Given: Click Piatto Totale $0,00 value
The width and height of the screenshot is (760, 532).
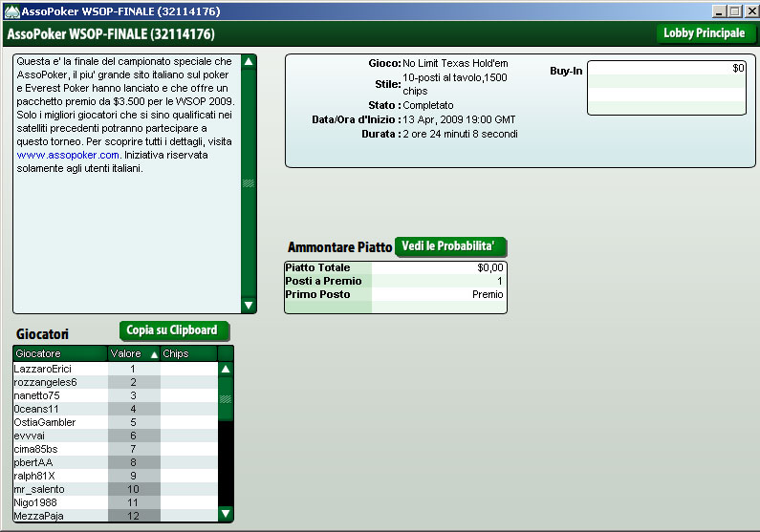Looking at the screenshot, I should point(490,267).
